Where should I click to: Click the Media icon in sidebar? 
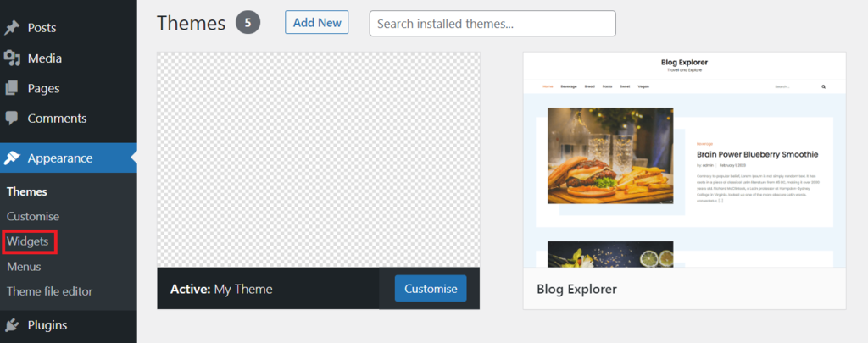point(12,58)
